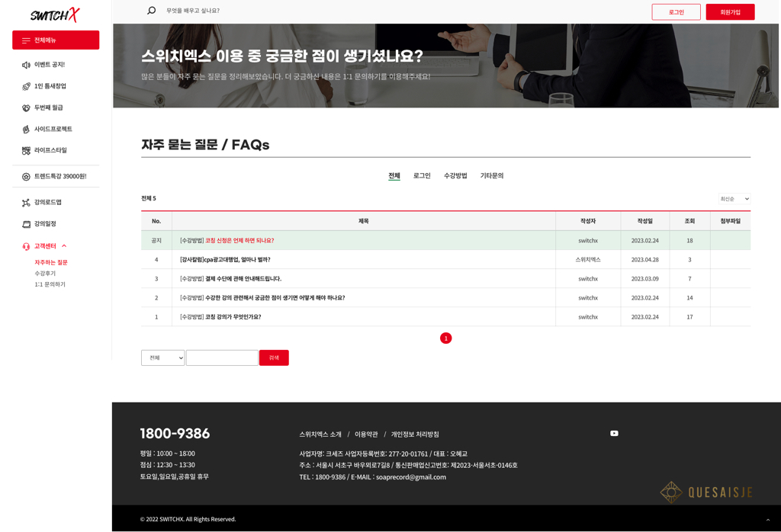Click the 조회 column header
This screenshot has height=532, width=781.
pos(689,221)
